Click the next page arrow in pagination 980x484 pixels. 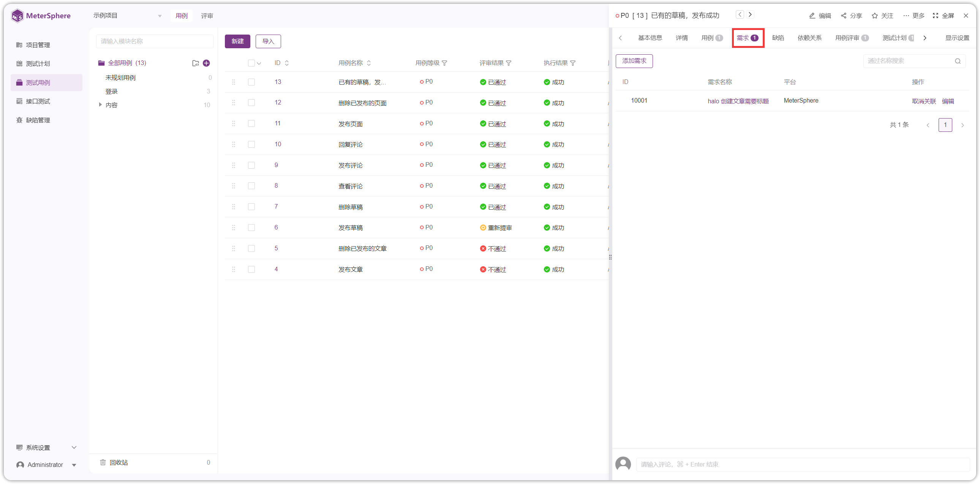(x=963, y=125)
